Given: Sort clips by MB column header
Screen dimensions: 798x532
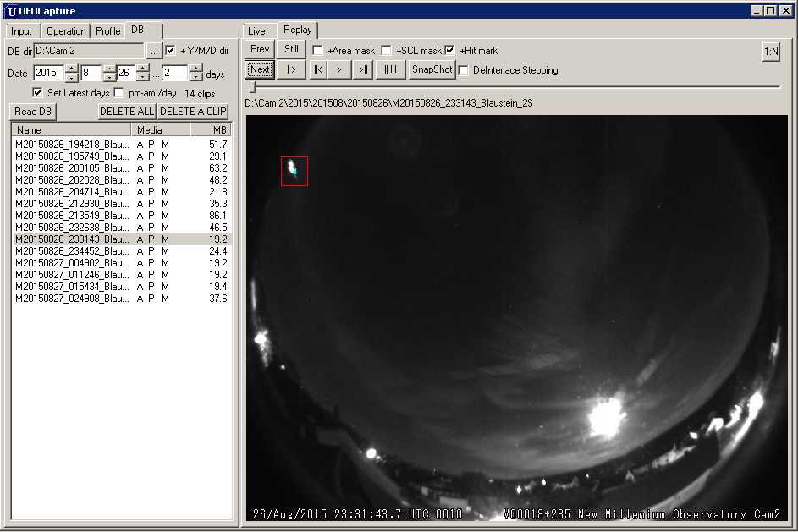Looking at the screenshot, I should coord(211,130).
